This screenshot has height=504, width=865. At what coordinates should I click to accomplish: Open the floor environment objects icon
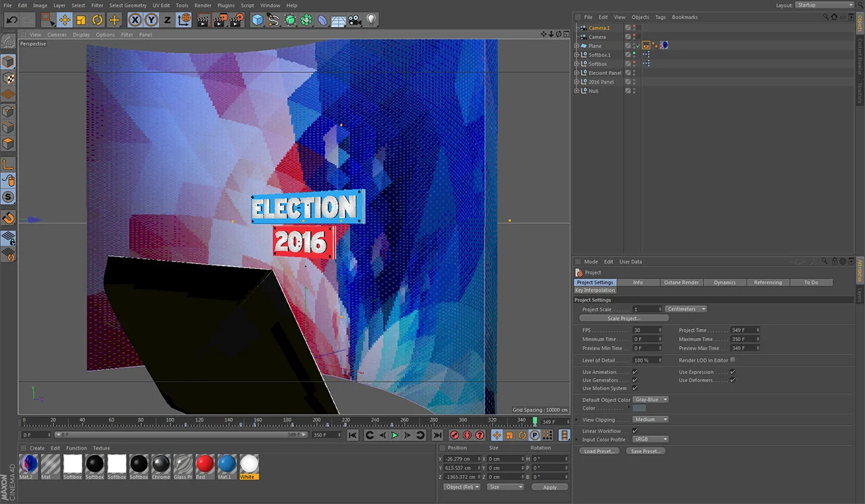click(x=339, y=20)
